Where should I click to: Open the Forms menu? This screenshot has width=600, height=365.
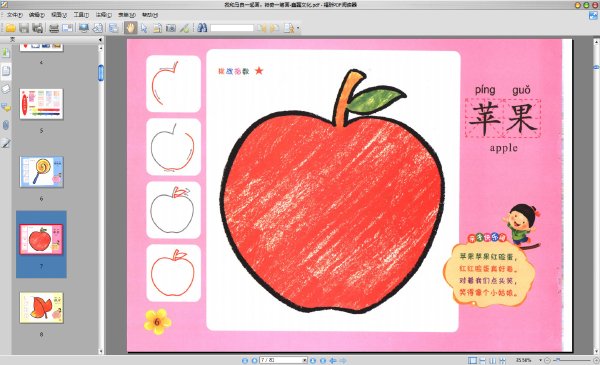[x=127, y=15]
